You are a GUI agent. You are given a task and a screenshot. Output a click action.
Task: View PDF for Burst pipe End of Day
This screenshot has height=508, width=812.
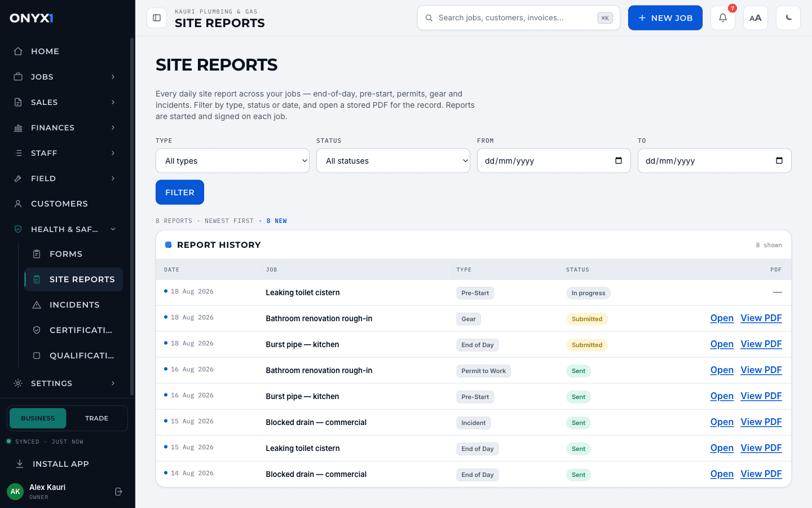pyautogui.click(x=761, y=344)
